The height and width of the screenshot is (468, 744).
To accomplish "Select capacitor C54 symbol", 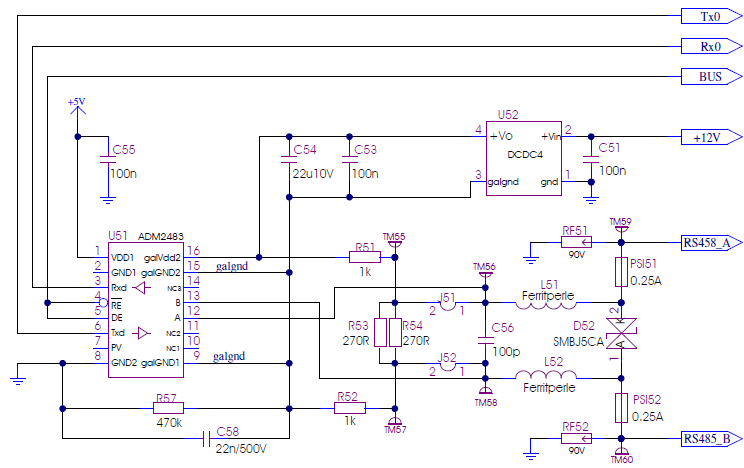I will (289, 159).
